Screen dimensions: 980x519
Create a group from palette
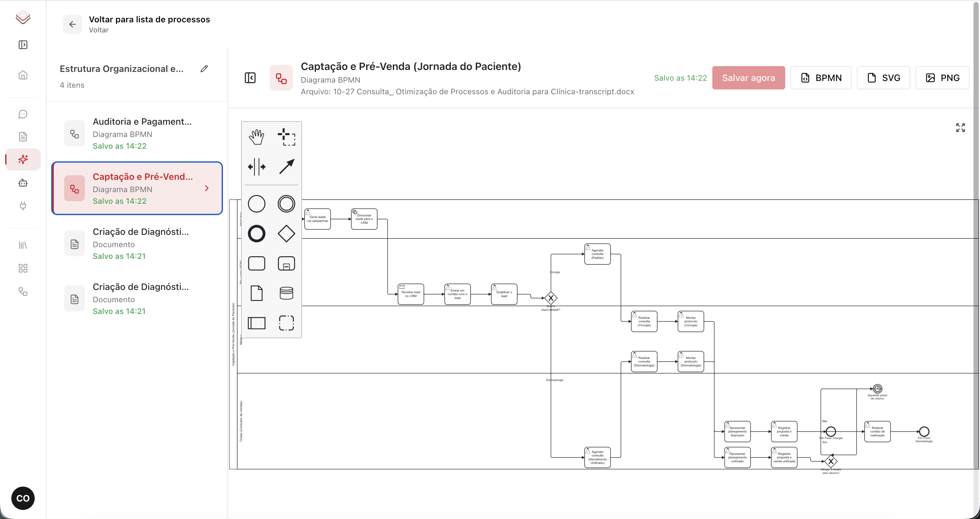click(x=286, y=323)
